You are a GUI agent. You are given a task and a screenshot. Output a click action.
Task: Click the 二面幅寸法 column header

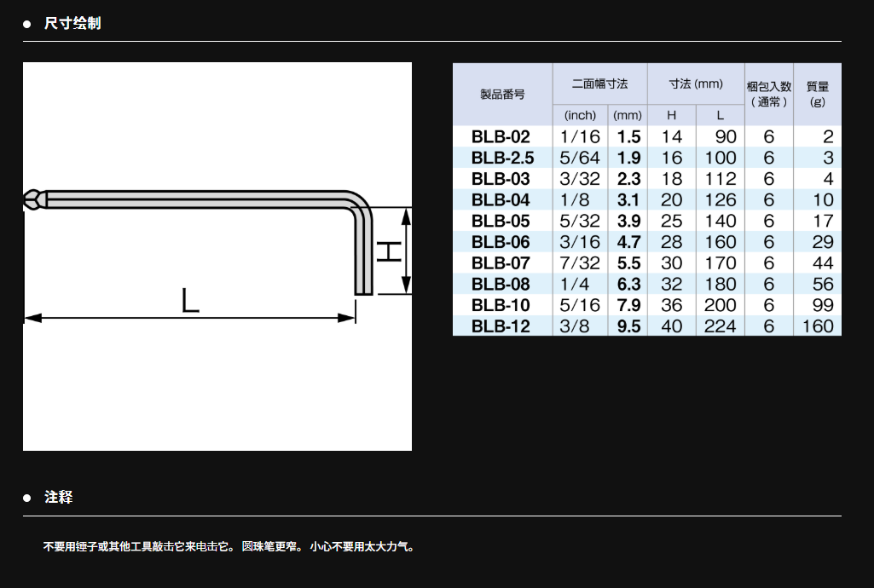click(x=599, y=84)
